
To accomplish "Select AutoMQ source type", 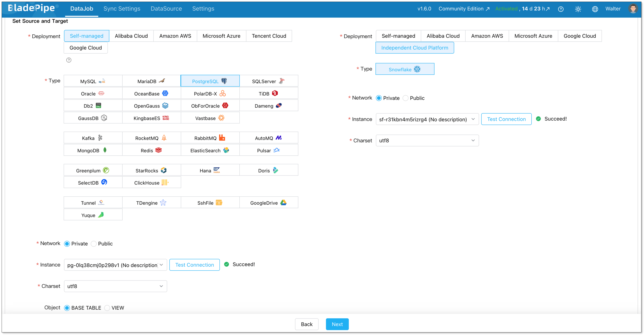I will [x=269, y=138].
